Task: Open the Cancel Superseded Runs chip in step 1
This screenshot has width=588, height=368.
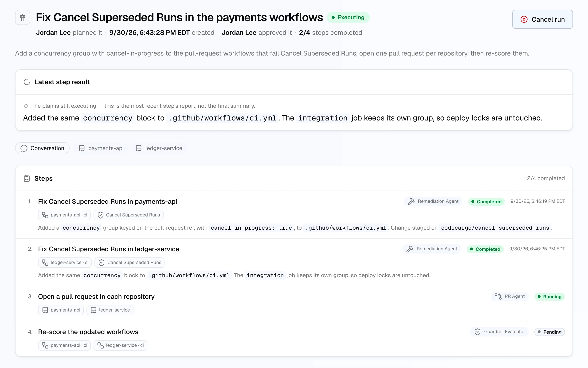Action: (128, 215)
